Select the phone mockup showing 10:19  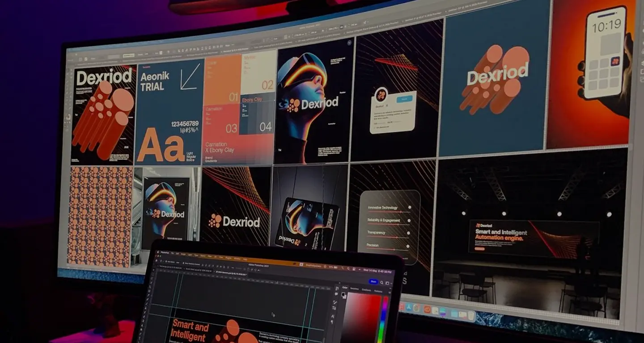[x=606, y=53]
